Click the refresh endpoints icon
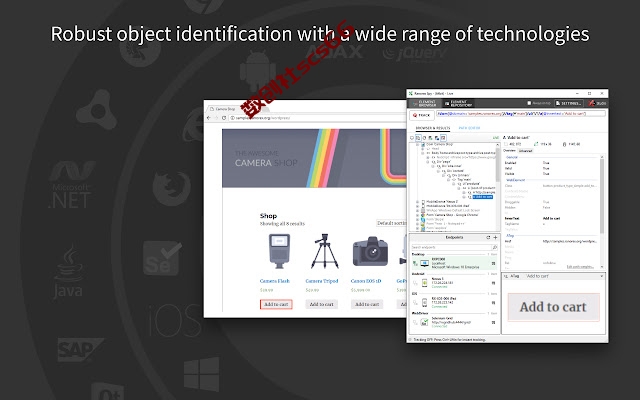Image resolution: width=640 pixels, height=400 pixels. tap(488, 238)
